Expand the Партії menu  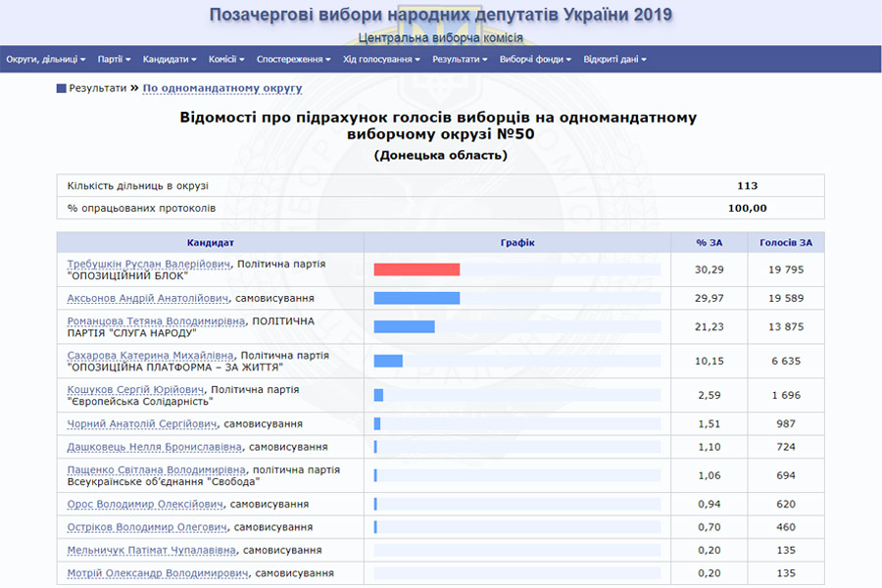point(115,59)
